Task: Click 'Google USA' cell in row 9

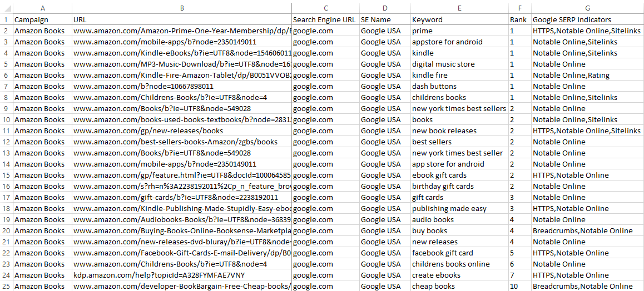Action: click(385, 109)
